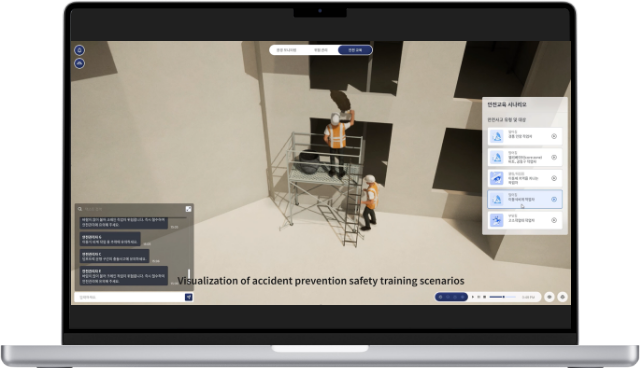Viewport: 640px width, 368px height.
Task: Select the first tab in the top pill bar
Action: tap(286, 50)
